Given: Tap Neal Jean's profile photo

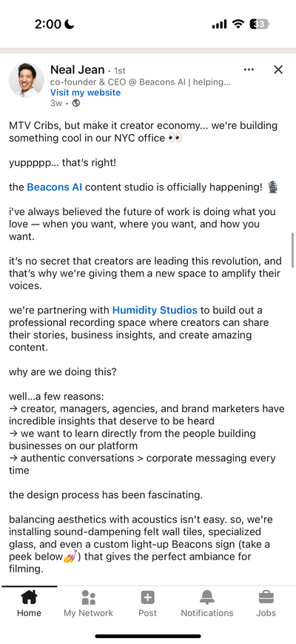Looking at the screenshot, I should (x=26, y=80).
